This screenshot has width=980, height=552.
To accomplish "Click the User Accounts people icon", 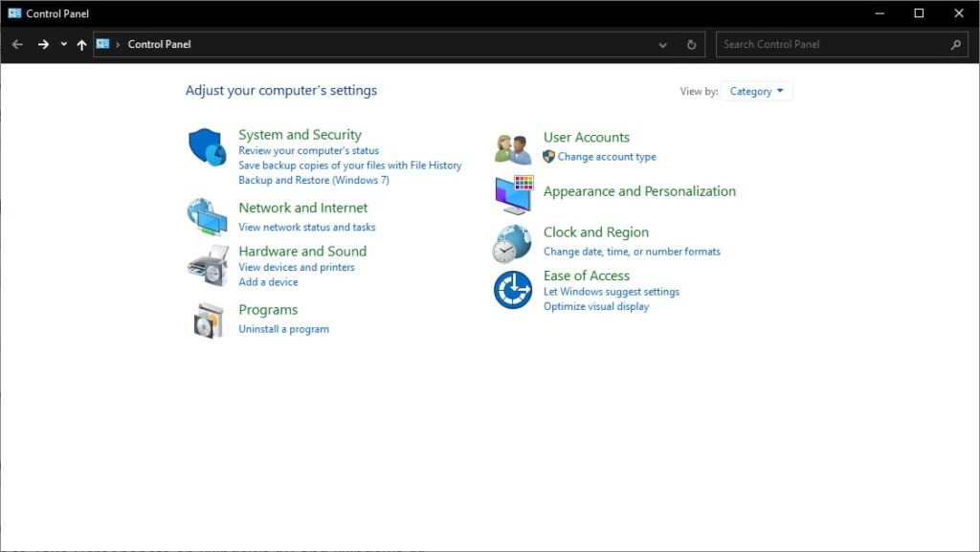I will pyautogui.click(x=512, y=146).
